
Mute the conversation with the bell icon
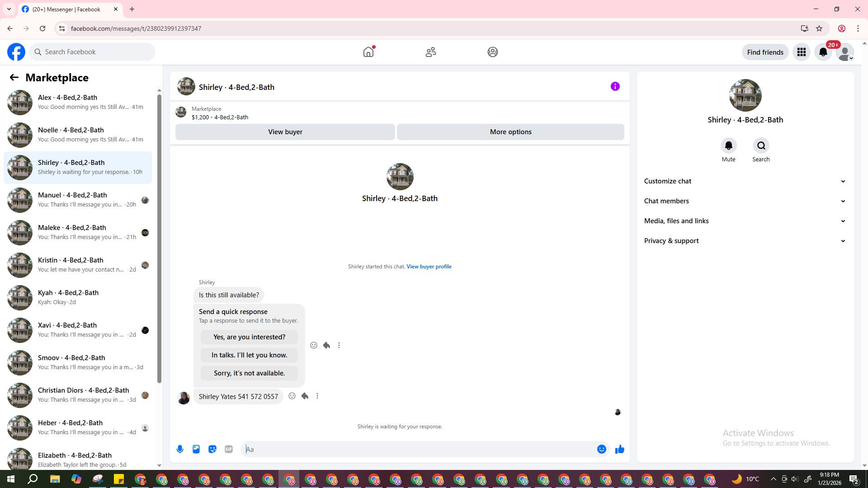[728, 146]
